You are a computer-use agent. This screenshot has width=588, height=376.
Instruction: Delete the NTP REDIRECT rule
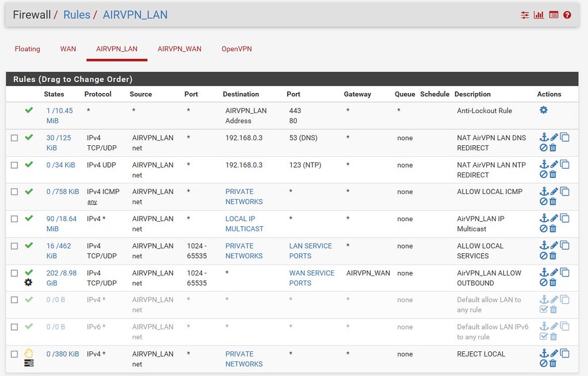click(553, 175)
